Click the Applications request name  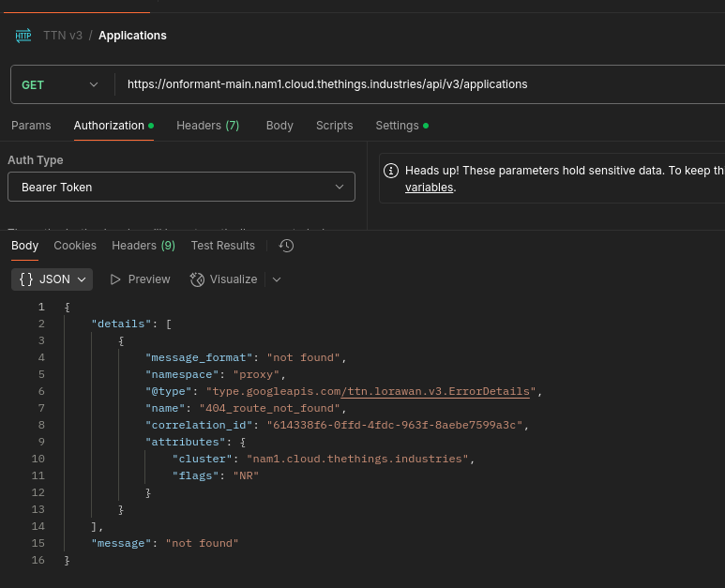click(132, 36)
